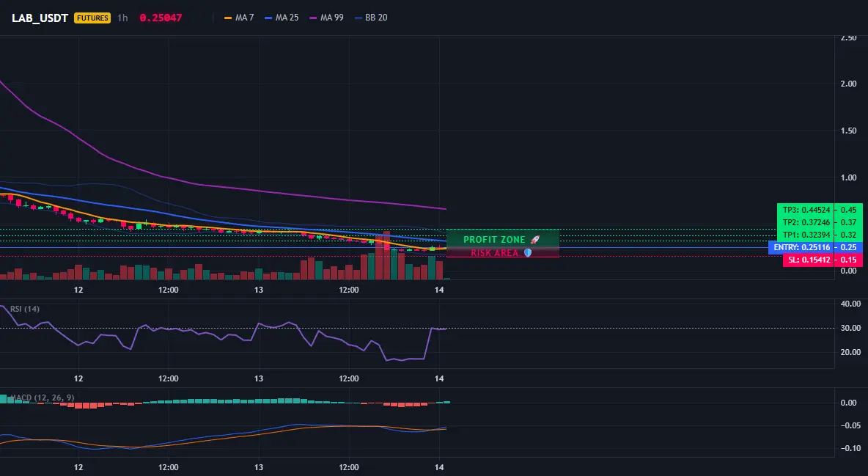Viewport: 868px width, 476px height.
Task: Click the 14 date label under RSI panel
Action: click(439, 378)
